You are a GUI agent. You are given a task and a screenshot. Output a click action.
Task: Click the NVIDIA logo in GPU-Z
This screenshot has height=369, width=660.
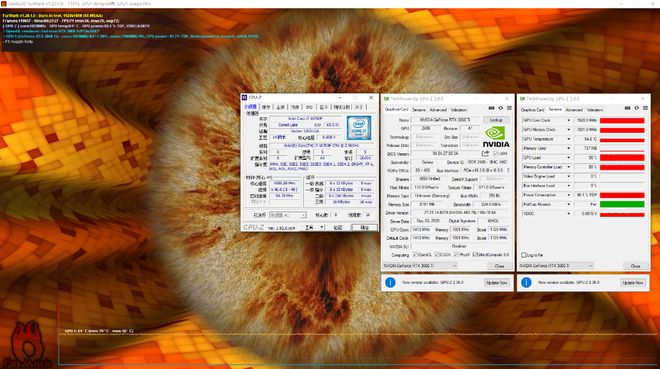coord(496,138)
